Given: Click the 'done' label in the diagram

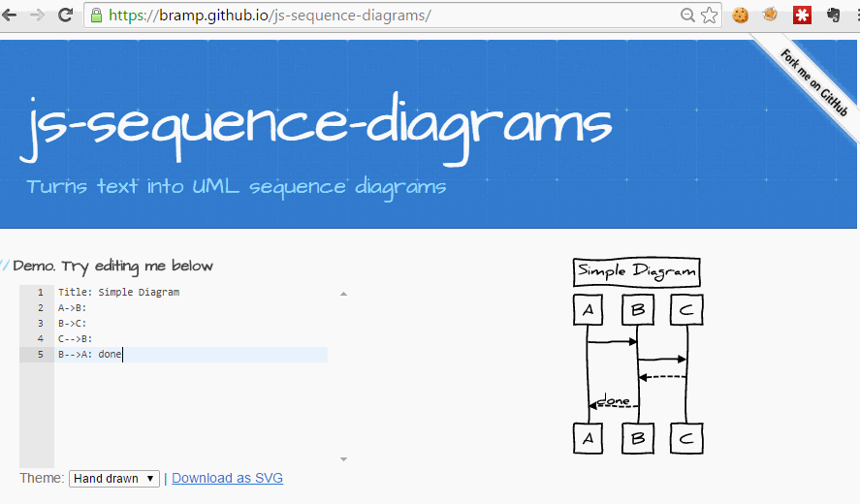Looking at the screenshot, I should point(613,399).
